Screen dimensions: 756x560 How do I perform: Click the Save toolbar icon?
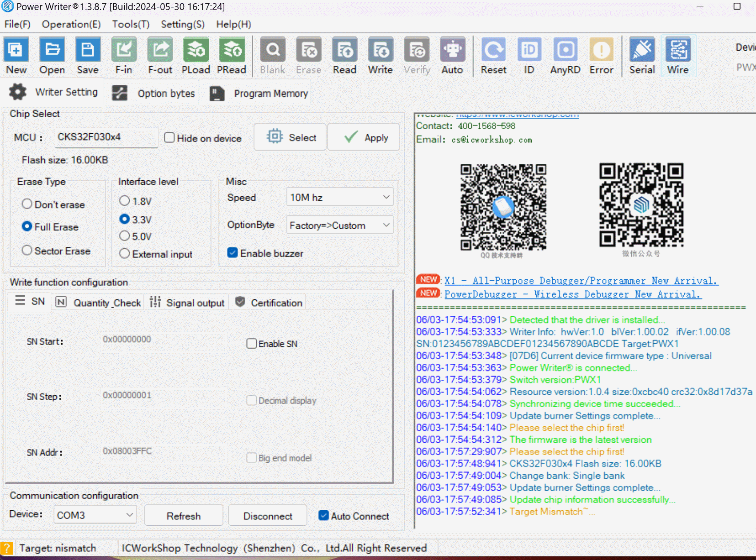click(x=88, y=56)
